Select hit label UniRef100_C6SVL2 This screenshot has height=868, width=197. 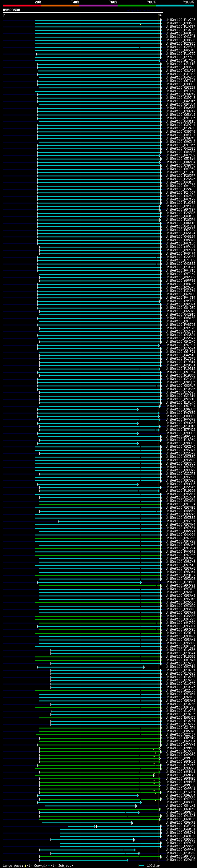pos(180,115)
